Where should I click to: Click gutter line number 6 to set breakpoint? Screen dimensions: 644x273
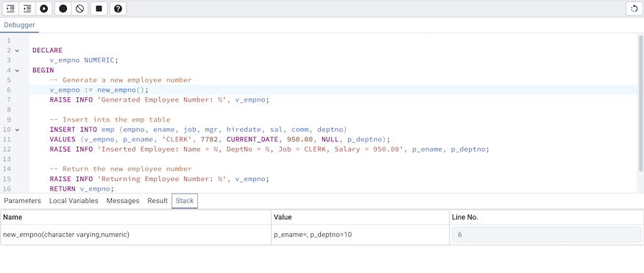[x=9, y=90]
